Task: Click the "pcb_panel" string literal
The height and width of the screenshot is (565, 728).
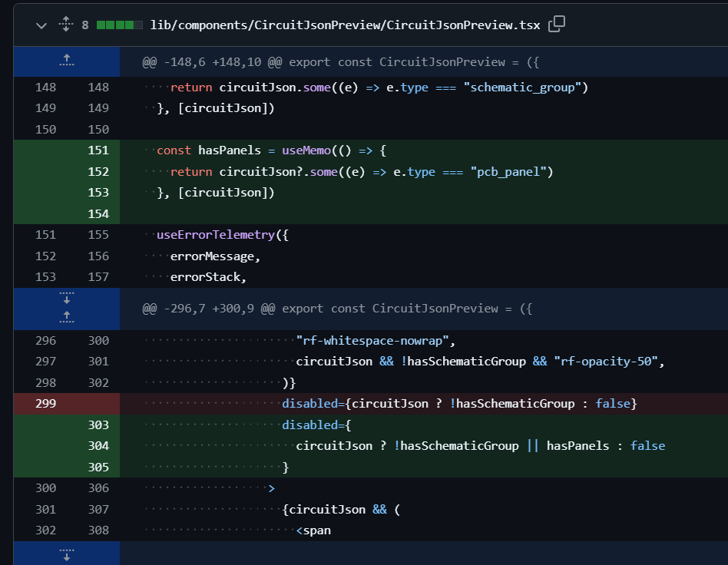Action: pyautogui.click(x=508, y=172)
